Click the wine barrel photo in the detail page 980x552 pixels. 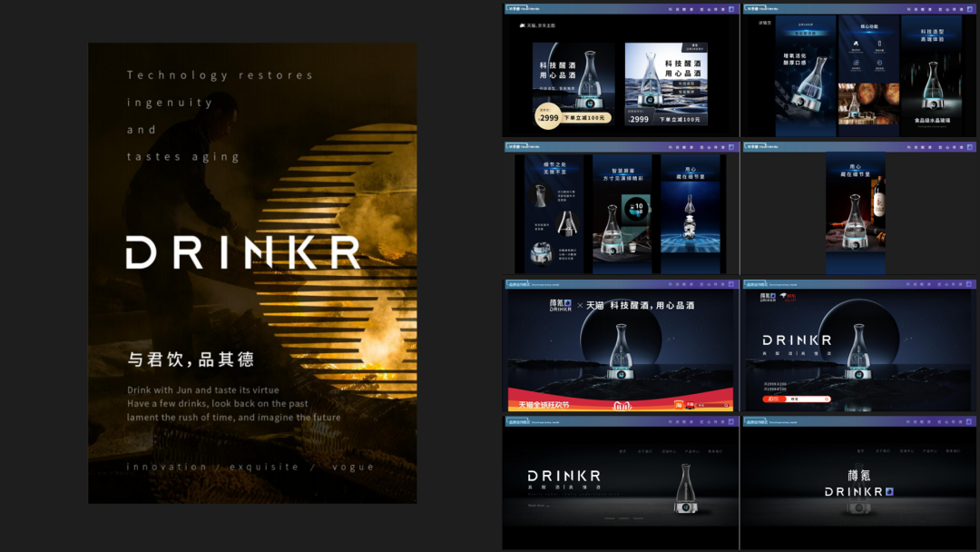click(x=868, y=103)
